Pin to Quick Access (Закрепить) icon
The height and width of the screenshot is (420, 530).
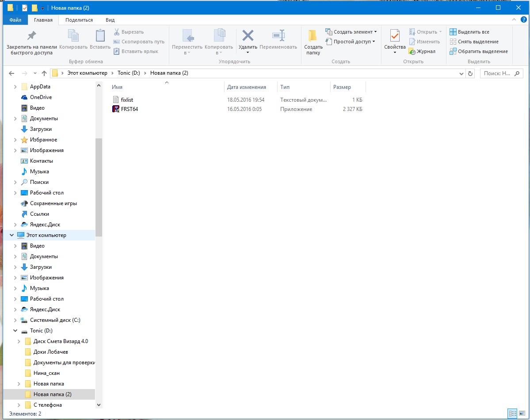tap(32, 36)
